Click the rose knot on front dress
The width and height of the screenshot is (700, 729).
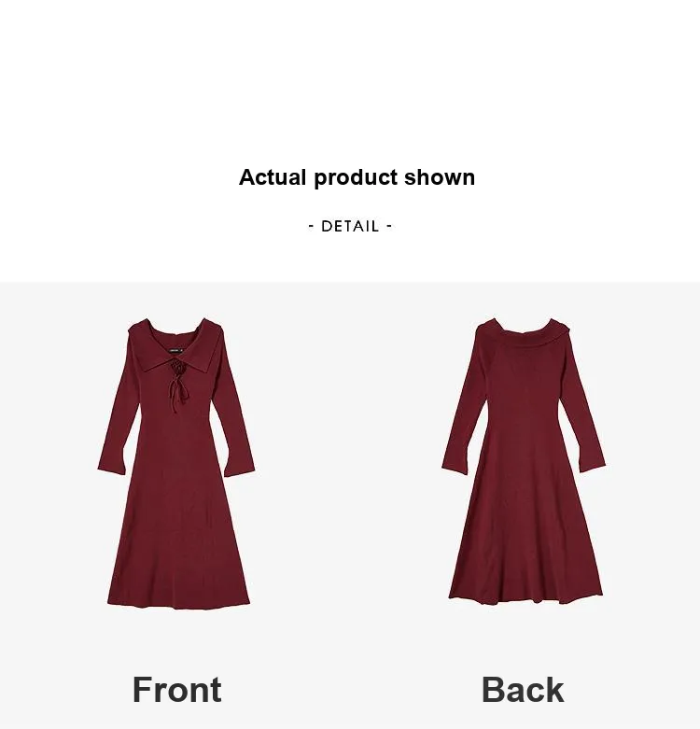coord(178,368)
